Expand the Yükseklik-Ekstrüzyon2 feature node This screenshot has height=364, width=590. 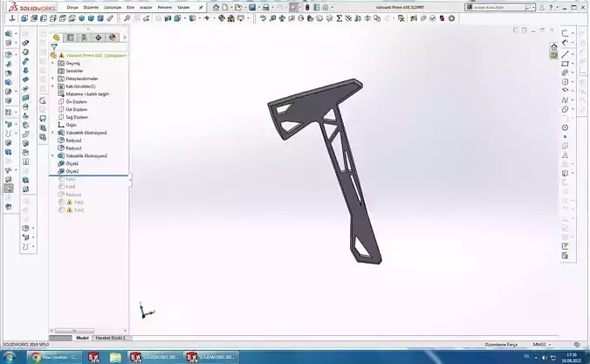coord(52,155)
